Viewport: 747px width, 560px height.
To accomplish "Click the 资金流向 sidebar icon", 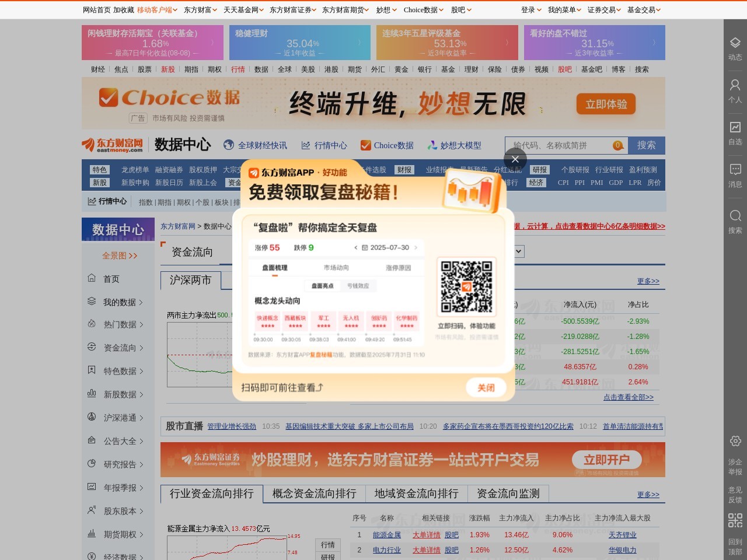I will [x=92, y=348].
